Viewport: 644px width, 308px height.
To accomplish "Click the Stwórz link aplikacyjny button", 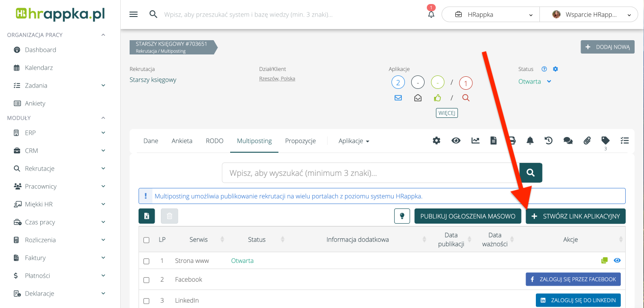I will coord(575,216).
